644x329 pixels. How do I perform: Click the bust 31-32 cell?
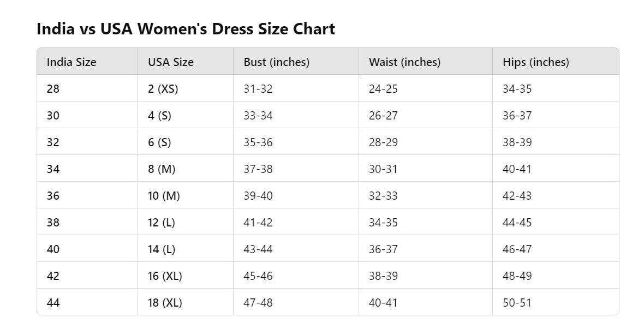[x=258, y=89]
